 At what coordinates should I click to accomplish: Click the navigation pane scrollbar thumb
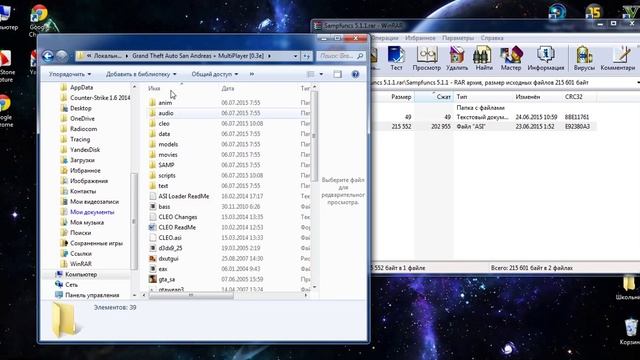tap(133, 221)
